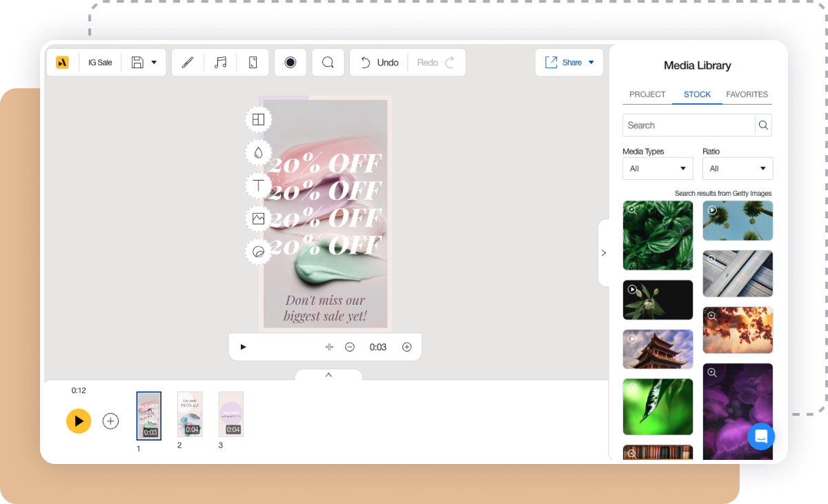Image resolution: width=828 pixels, height=504 pixels.
Task: Click the Save project icon
Action: tap(137, 62)
